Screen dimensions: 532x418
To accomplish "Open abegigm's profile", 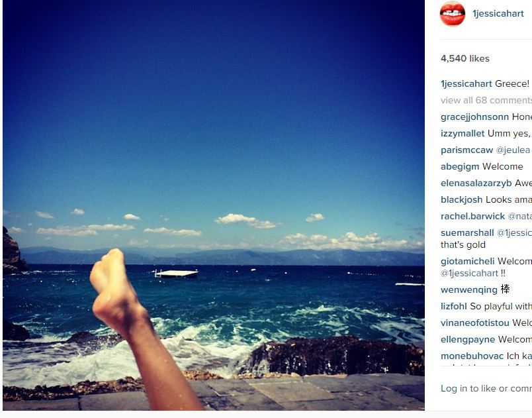I will [x=460, y=166].
